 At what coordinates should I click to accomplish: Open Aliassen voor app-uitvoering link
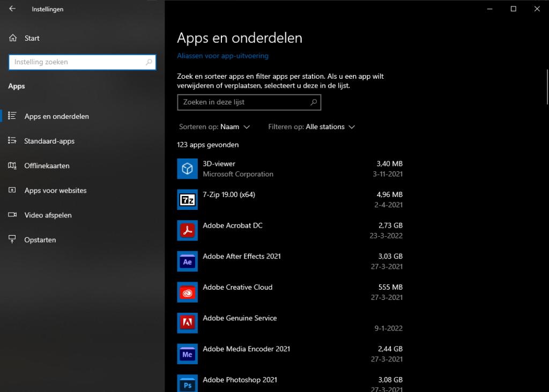(x=222, y=56)
